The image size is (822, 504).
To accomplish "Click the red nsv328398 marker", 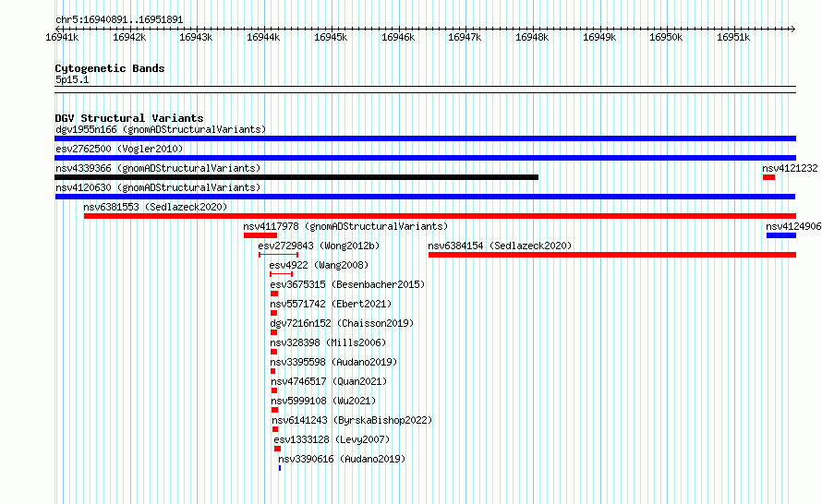I will (x=273, y=352).
